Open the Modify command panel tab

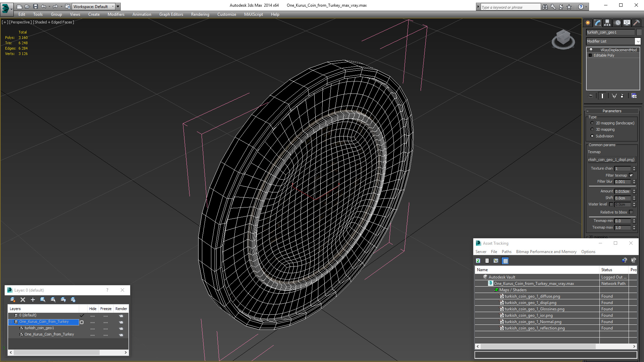598,23
